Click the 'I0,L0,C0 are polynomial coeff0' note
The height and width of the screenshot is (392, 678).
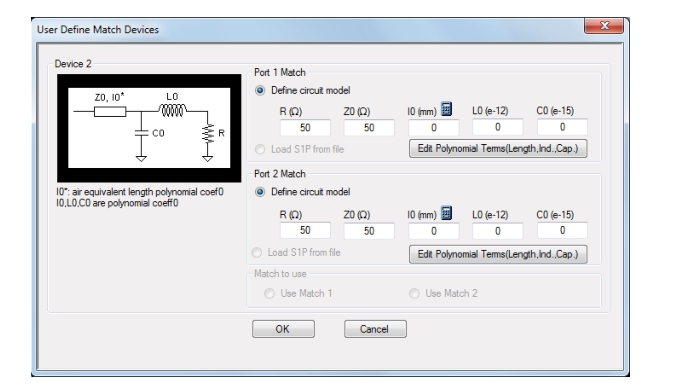click(117, 203)
